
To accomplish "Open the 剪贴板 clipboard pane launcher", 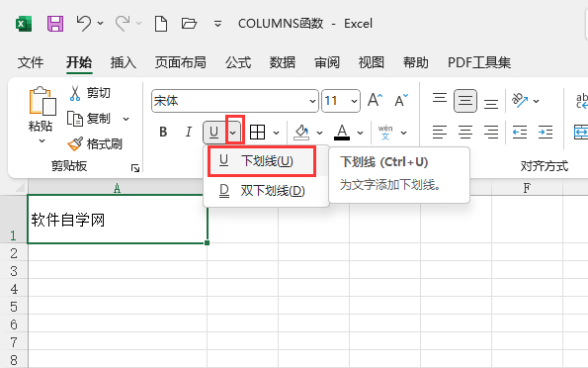I will click(x=135, y=168).
